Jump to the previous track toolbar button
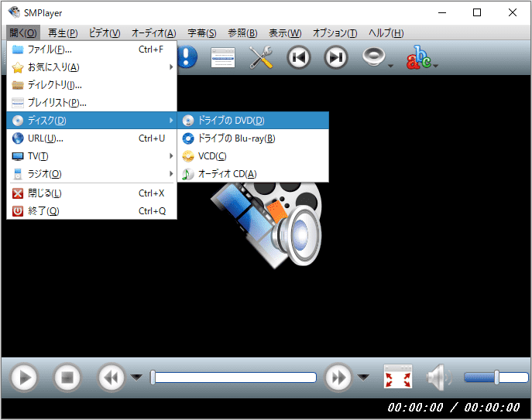Viewport: 532px width, 420px height. click(299, 58)
